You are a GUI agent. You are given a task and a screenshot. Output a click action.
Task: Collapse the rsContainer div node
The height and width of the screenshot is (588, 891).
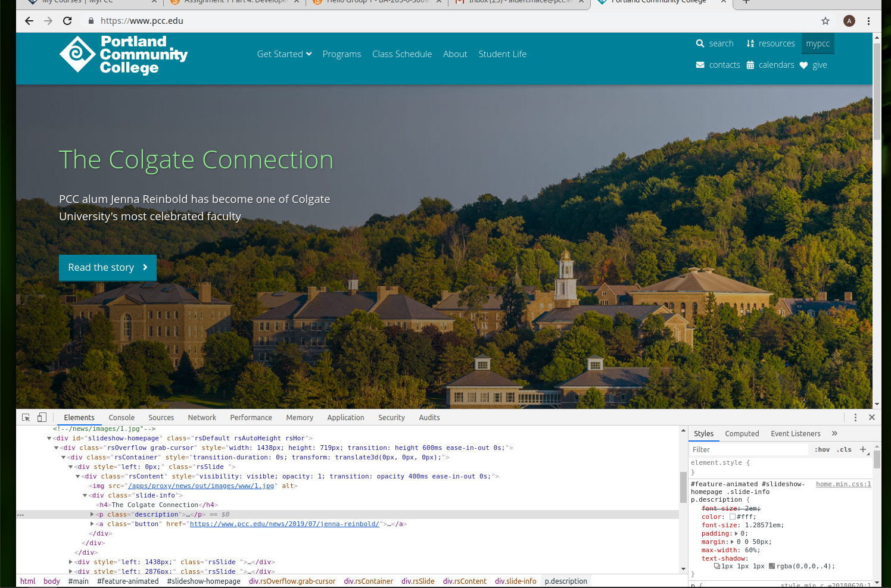click(64, 458)
